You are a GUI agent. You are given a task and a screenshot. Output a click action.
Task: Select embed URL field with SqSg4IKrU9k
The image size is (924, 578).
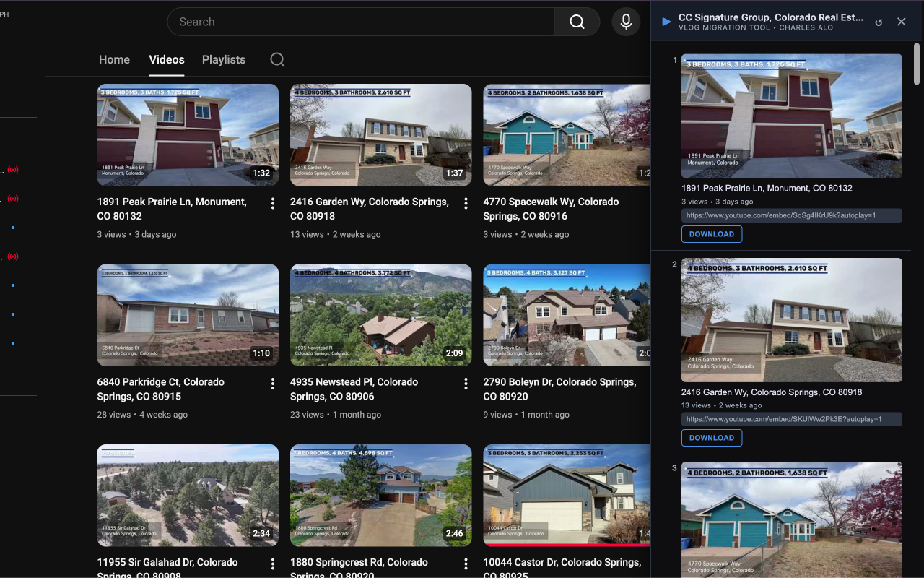click(x=792, y=215)
